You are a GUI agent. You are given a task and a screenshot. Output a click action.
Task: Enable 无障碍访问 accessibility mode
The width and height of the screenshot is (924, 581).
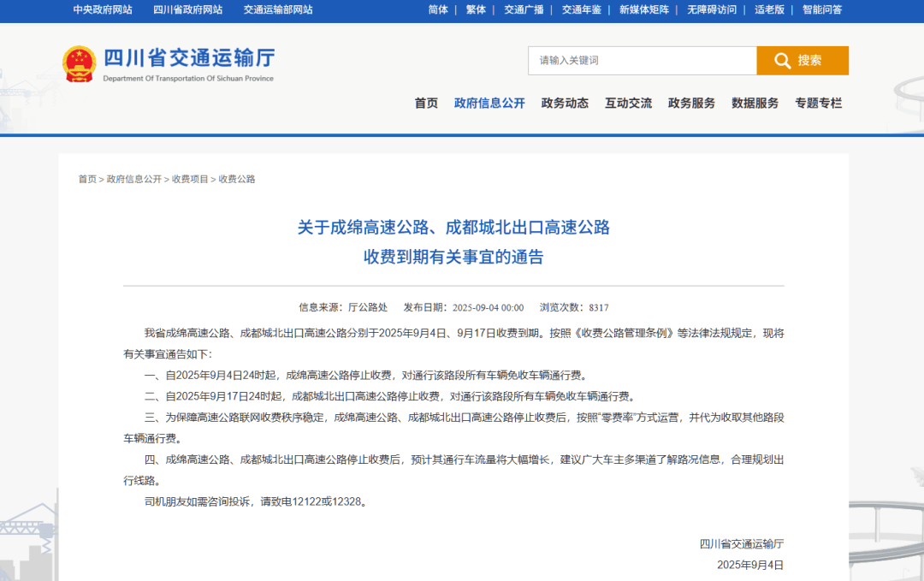[x=711, y=9]
